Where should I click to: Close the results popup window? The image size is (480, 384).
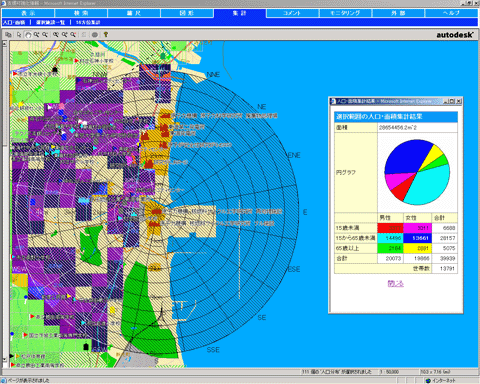(x=459, y=101)
